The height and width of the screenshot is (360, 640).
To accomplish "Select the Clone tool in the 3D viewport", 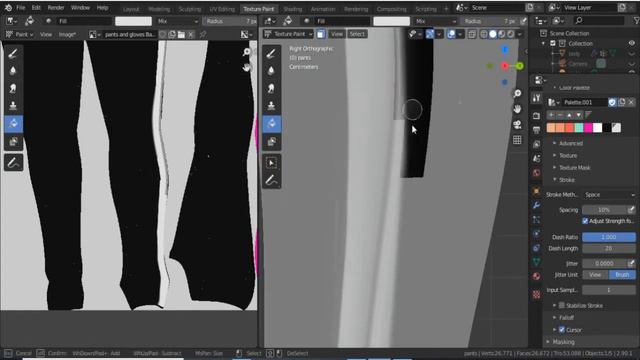I will coord(271,106).
